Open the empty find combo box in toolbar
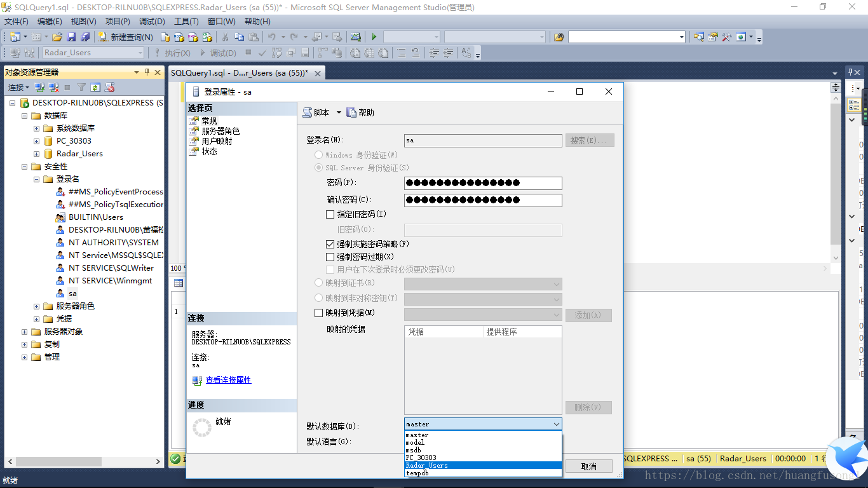This screenshot has width=868, height=488. pos(627,37)
